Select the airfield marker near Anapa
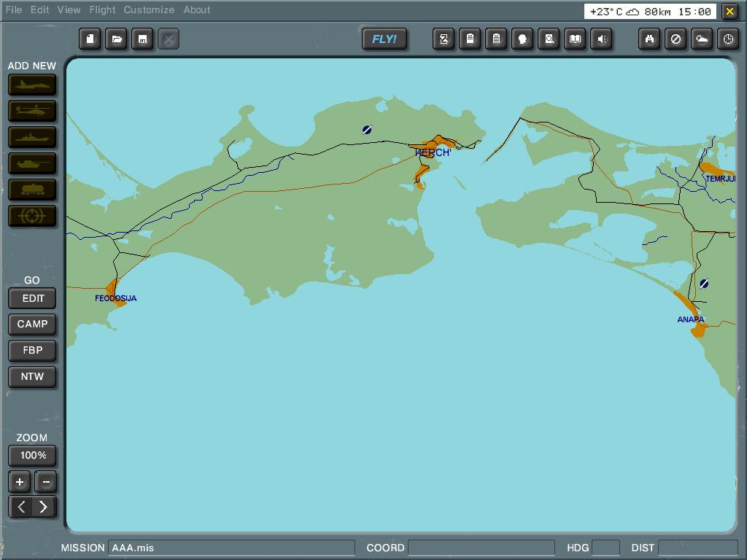Viewport: 747px width, 560px height. pyautogui.click(x=704, y=284)
